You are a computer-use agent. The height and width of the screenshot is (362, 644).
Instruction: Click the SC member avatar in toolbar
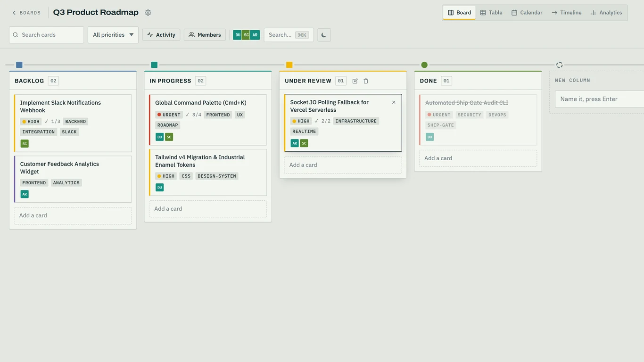(246, 35)
